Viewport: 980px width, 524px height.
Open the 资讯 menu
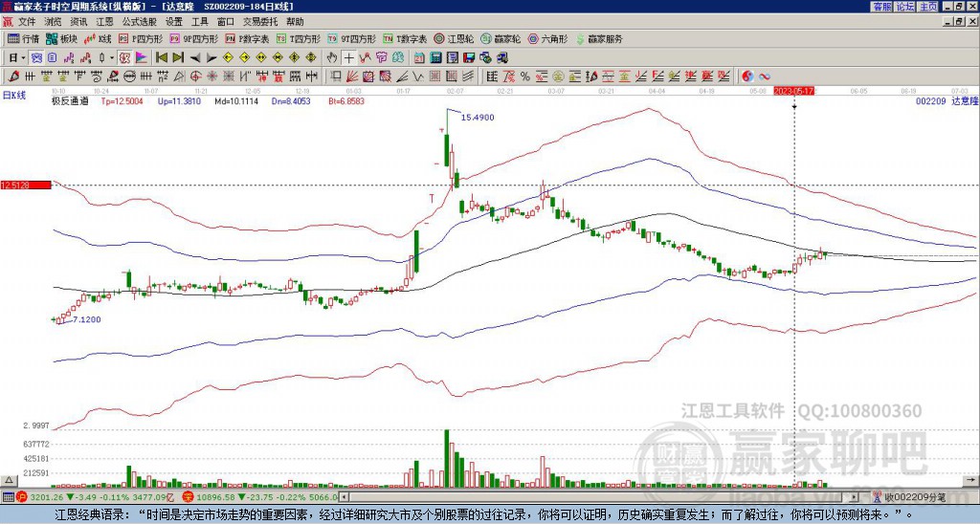tap(78, 22)
